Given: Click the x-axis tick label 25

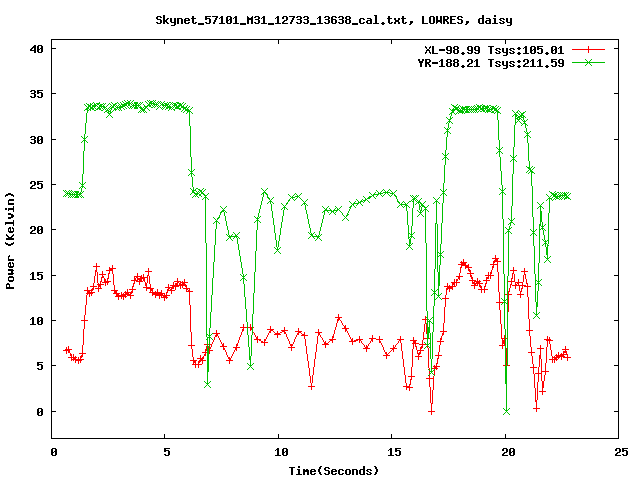Looking at the screenshot, I should click(x=621, y=452).
